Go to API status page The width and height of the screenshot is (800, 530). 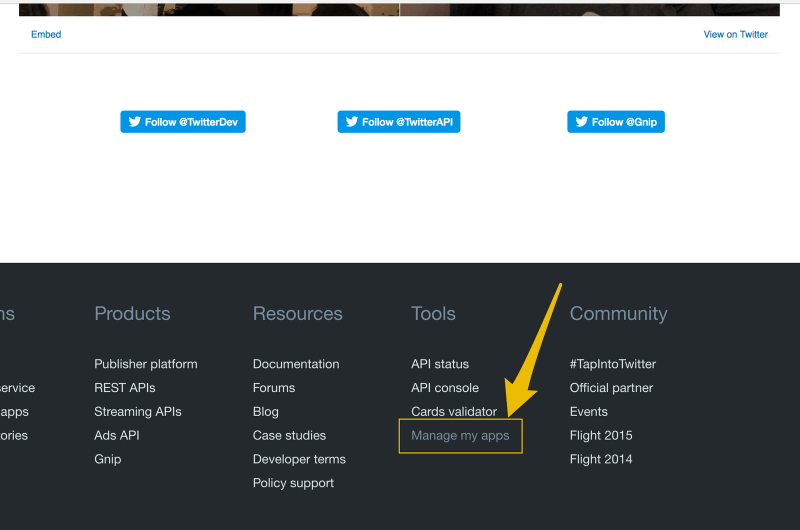[440, 364]
